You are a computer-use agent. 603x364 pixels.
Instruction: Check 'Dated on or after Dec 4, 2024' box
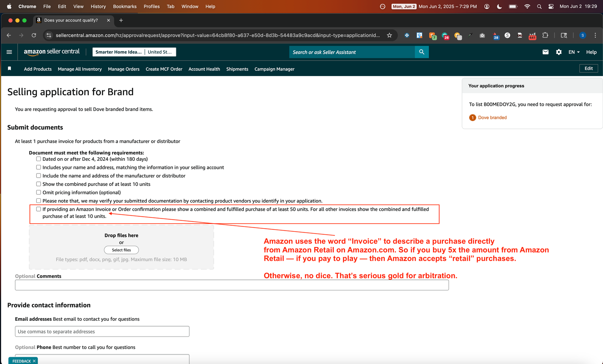click(38, 159)
